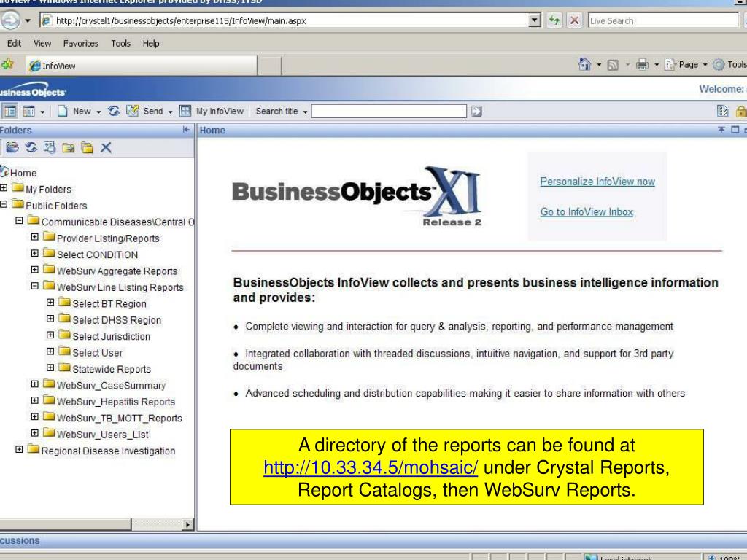
Task: Open the Tools menu
Action: (121, 43)
